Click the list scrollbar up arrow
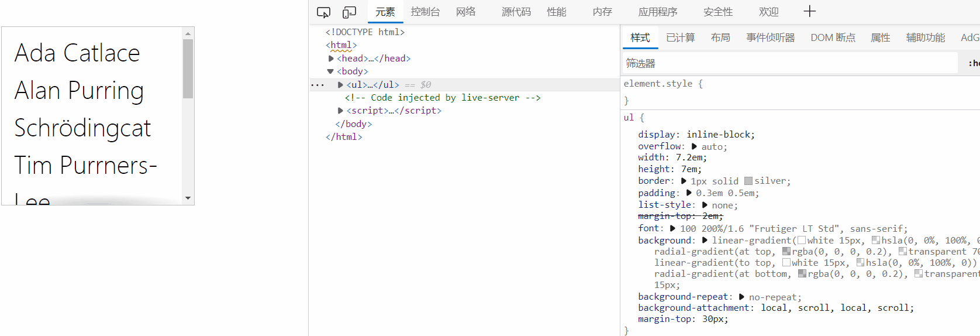This screenshot has height=336, width=980. point(188,33)
